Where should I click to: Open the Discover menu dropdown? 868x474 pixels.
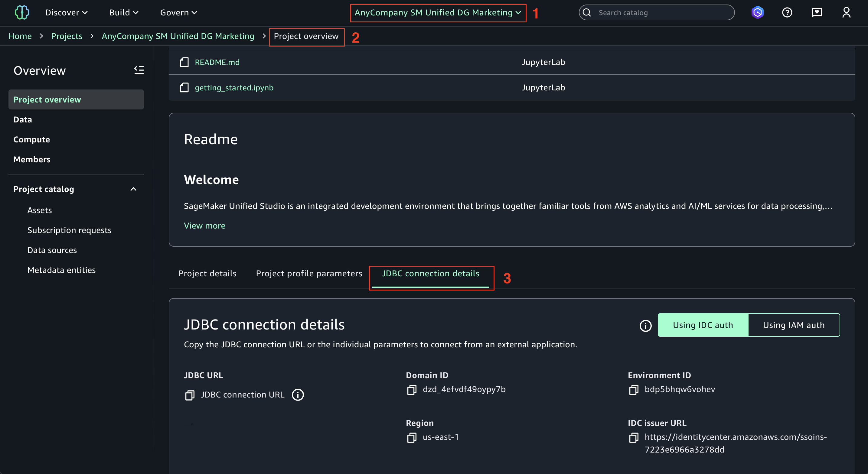(x=66, y=12)
